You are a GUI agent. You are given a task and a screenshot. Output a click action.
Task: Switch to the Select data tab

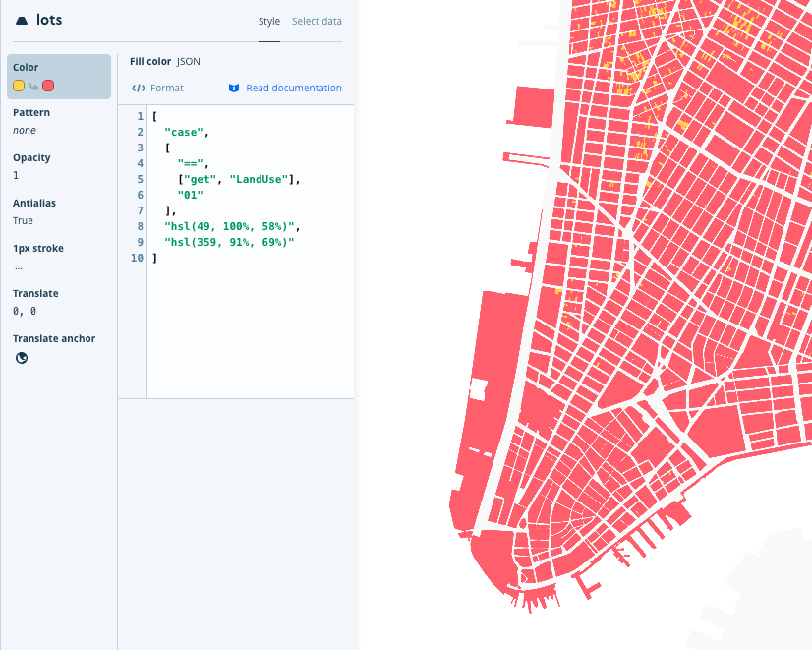tap(317, 21)
